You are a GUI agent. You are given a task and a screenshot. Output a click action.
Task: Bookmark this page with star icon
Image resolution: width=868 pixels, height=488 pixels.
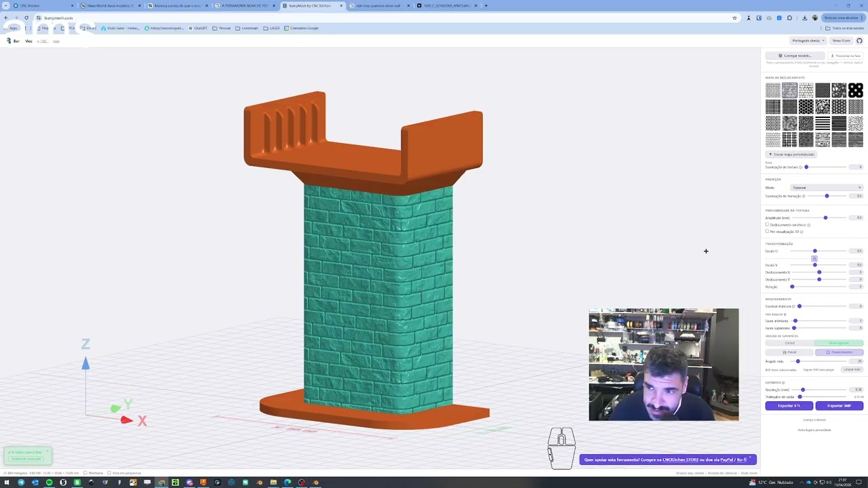pyautogui.click(x=734, y=18)
